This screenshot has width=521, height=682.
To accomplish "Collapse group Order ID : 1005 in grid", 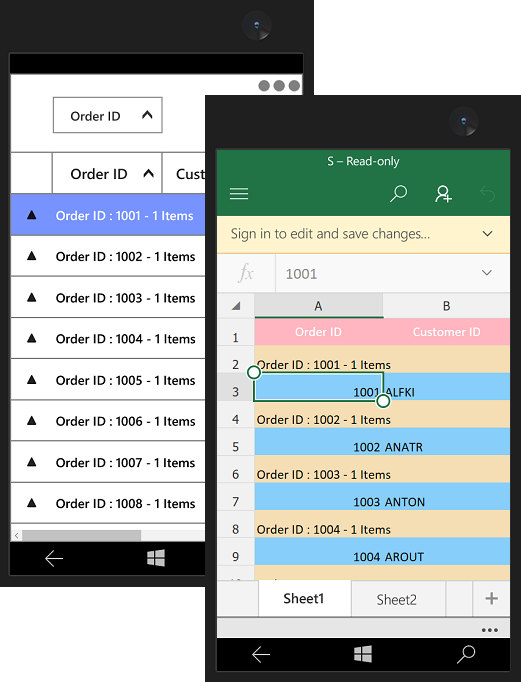I will point(31,379).
